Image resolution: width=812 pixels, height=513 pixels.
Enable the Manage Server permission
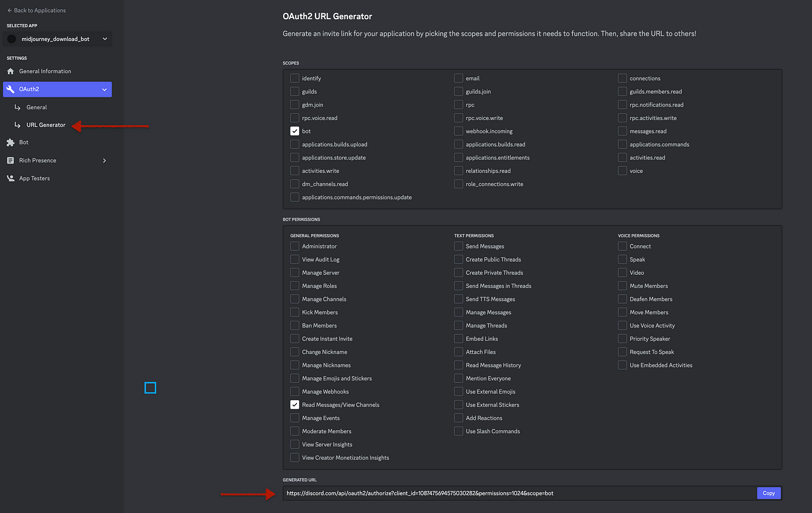tap(295, 272)
